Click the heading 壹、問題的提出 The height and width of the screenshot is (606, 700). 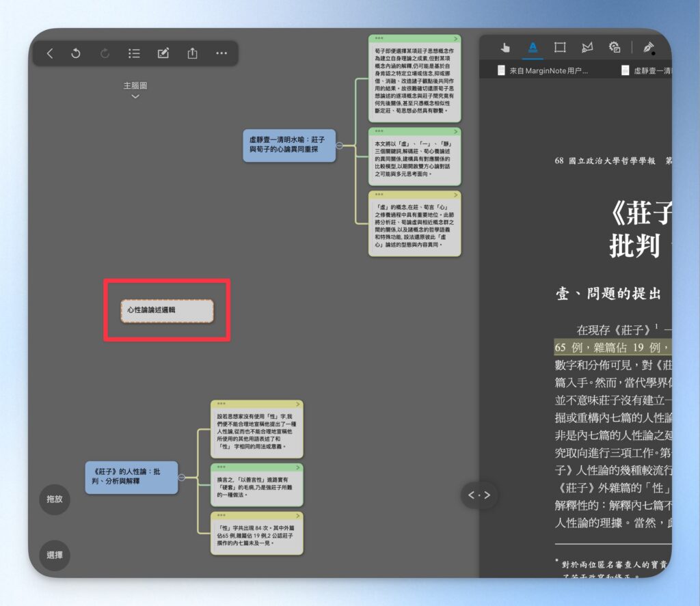pos(608,294)
